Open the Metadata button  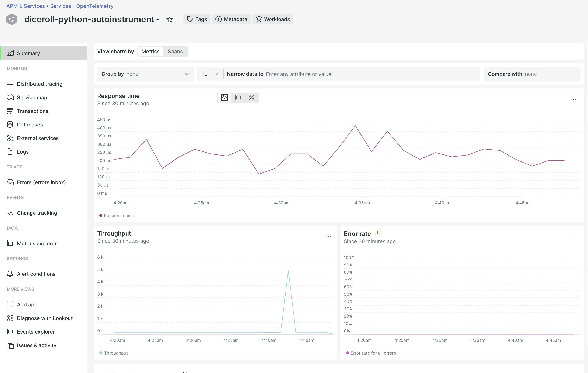coord(231,19)
